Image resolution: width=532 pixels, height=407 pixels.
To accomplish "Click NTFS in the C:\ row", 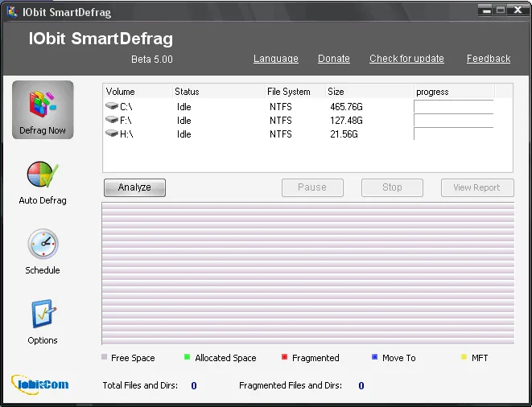I will [281, 107].
